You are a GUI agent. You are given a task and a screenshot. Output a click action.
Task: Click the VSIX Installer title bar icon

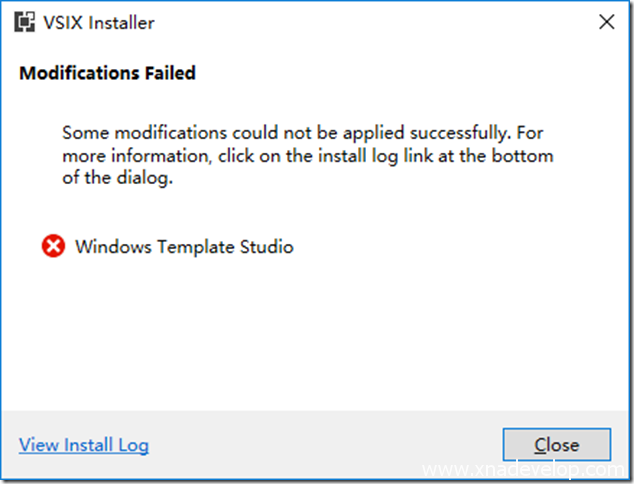pos(27,22)
